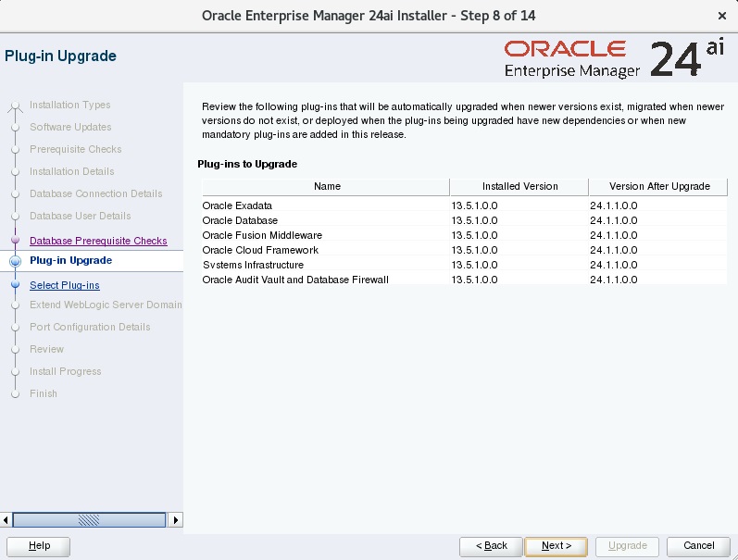Click the sidebar scroll right arrow
The width and height of the screenshot is (738, 560).
click(x=176, y=520)
